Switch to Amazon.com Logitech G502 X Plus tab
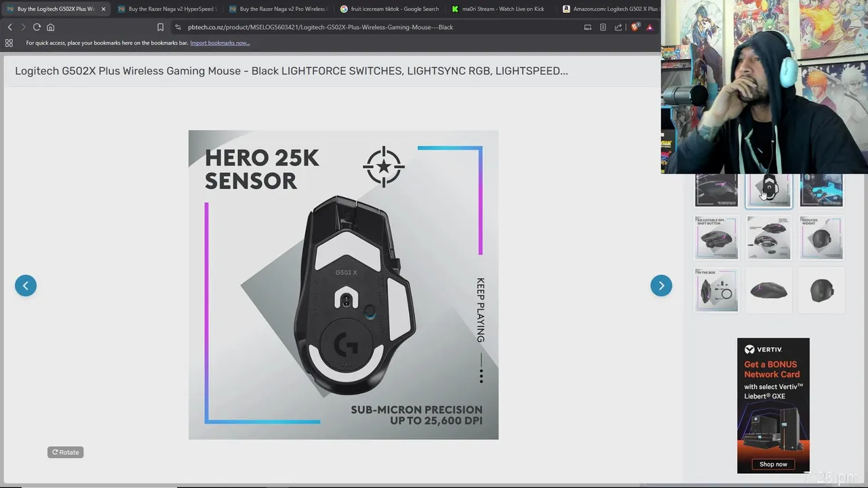 click(609, 9)
